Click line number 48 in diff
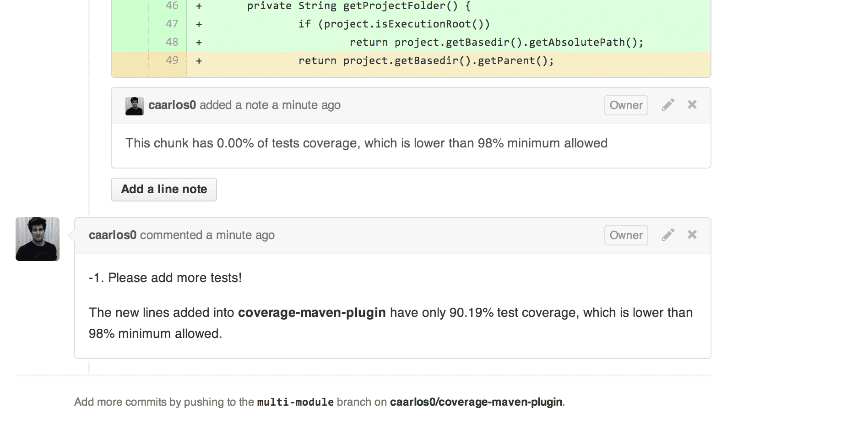 [x=172, y=42]
